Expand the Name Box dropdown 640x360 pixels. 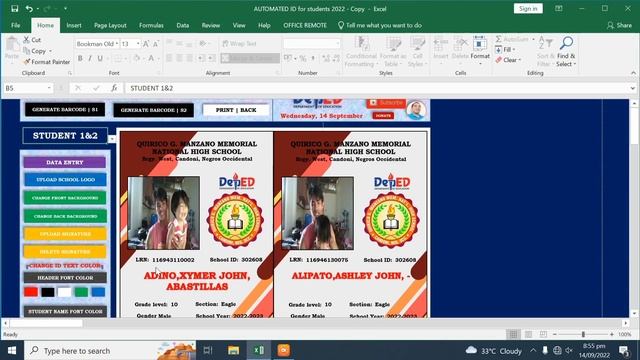pos(49,88)
